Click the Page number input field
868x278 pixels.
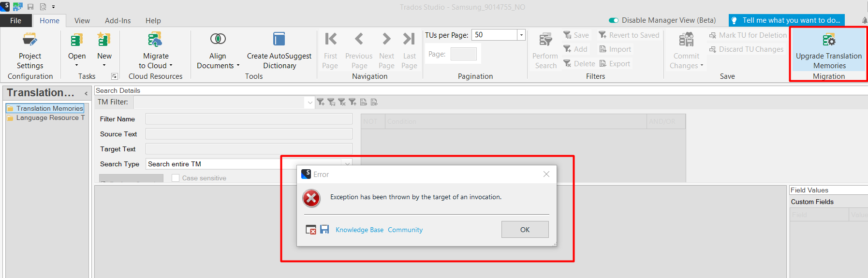(x=463, y=54)
